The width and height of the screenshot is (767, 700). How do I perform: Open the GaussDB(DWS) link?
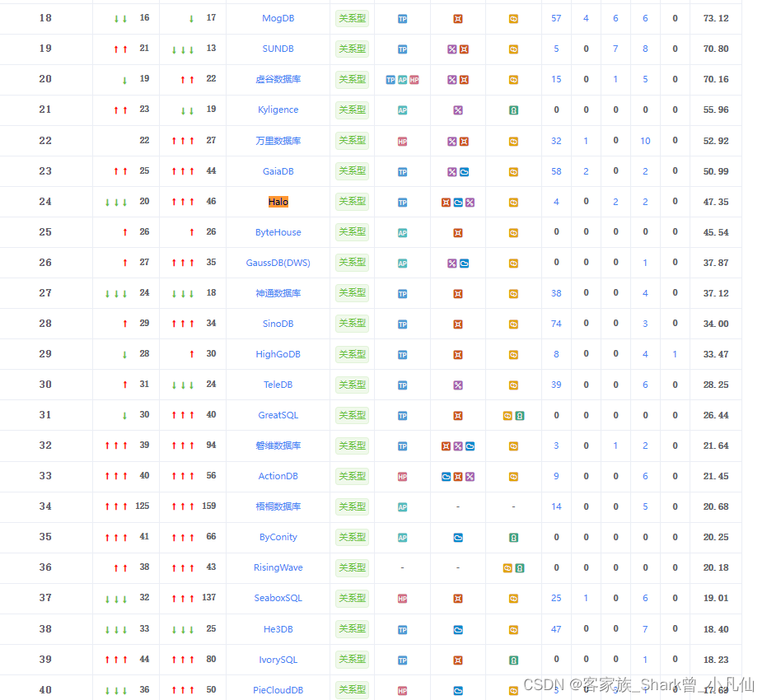[278, 263]
